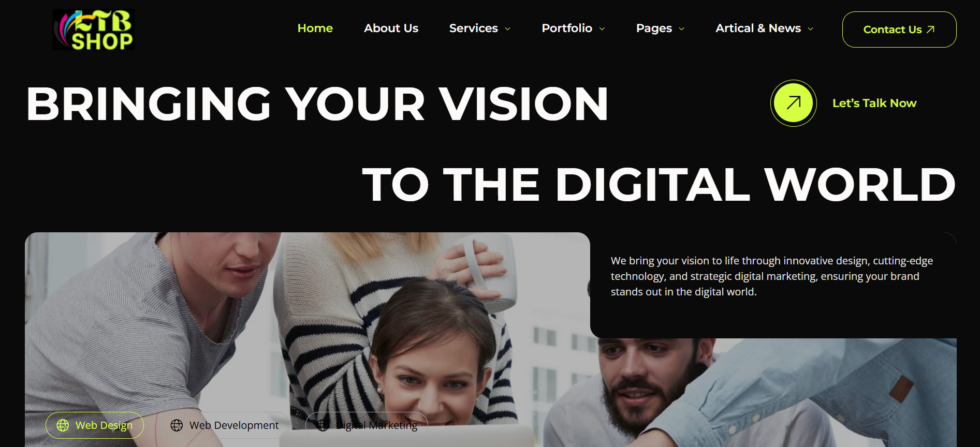
Task: Expand the Artical & News chevron
Action: pos(810,29)
